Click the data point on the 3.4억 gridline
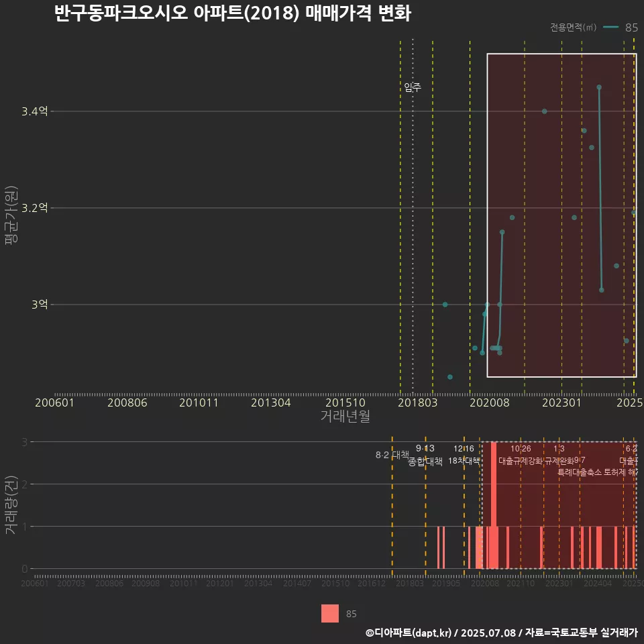Viewport: 644px width, 644px height. point(544,111)
